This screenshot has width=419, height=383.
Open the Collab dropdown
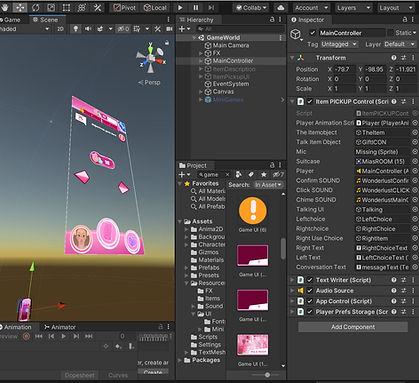point(251,7)
